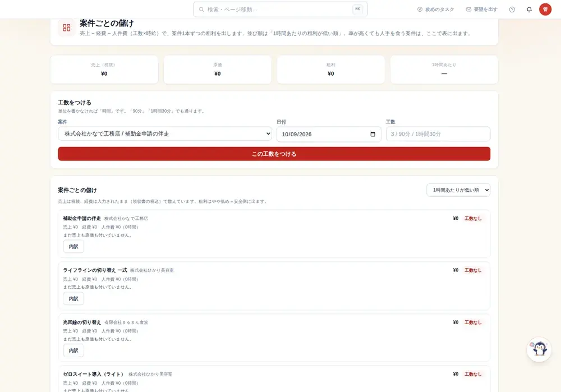Image resolution: width=561 pixels, height=392 pixels.
Task: Click 株式会社かなで工務店 client name in list
Action: [x=126, y=219]
